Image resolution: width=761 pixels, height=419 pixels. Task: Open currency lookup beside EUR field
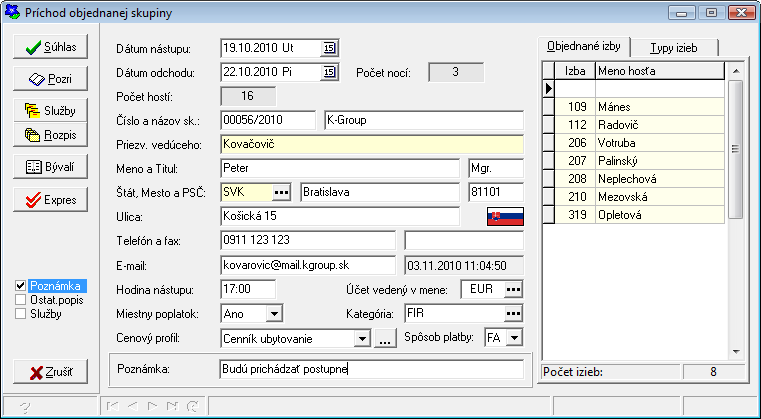tap(513, 290)
